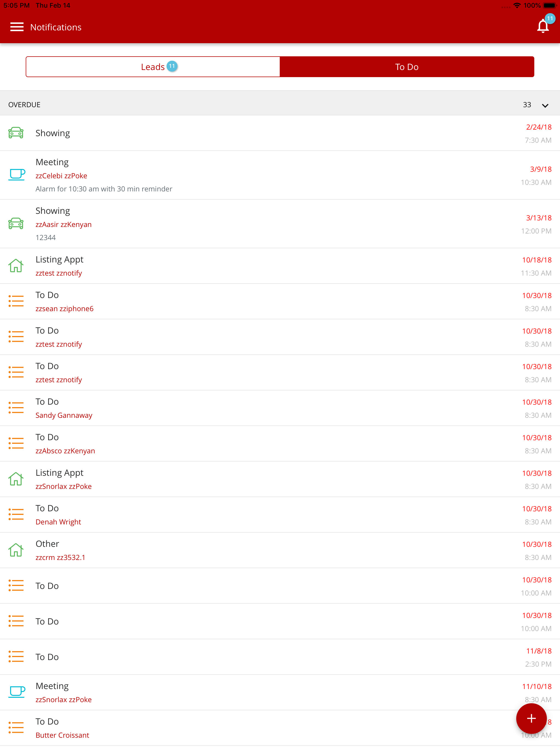Tap house icon for zztest zznotify Listing Appt
The width and height of the screenshot is (560, 747).
pyautogui.click(x=16, y=266)
